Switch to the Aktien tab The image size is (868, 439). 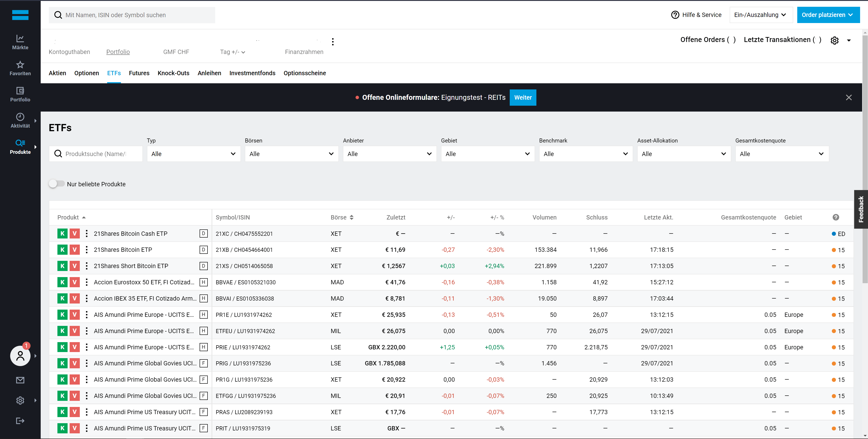pos(57,73)
